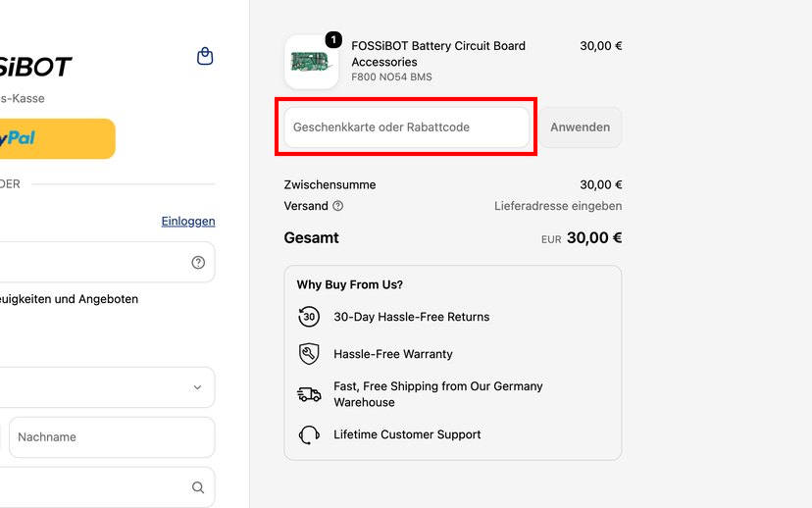The height and width of the screenshot is (508, 812).
Task: Click the Anwenden button
Action: click(580, 127)
